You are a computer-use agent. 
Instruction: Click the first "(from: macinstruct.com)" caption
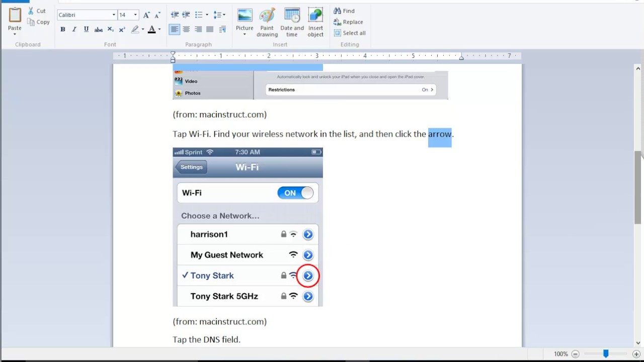(219, 115)
